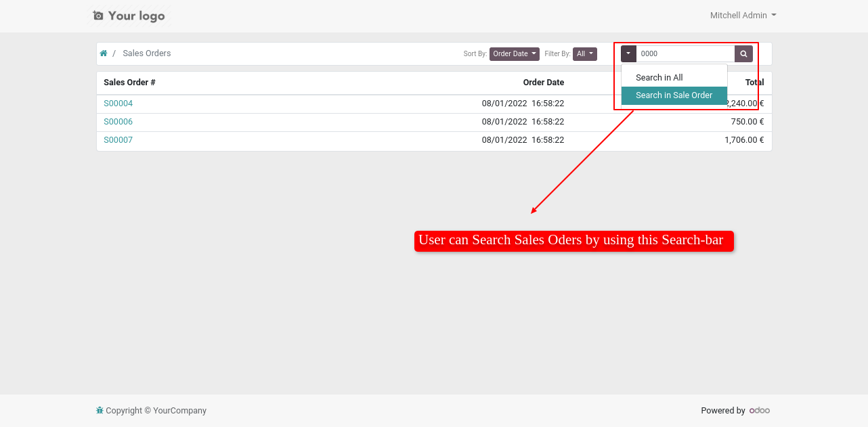Viewport: 868px width, 427px height.
Task: Click the 'Sales Order #' column header
Action: point(129,83)
